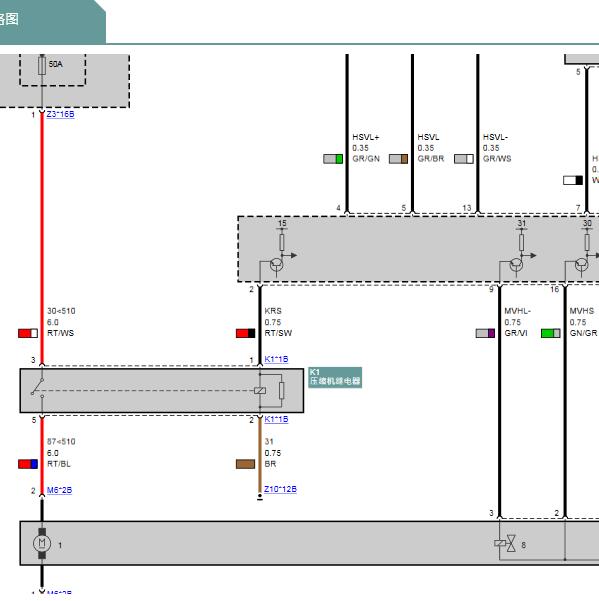The width and height of the screenshot is (599, 601).
Task: Click the RT/BL red-blue wire color swatch
Action: [x=28, y=464]
